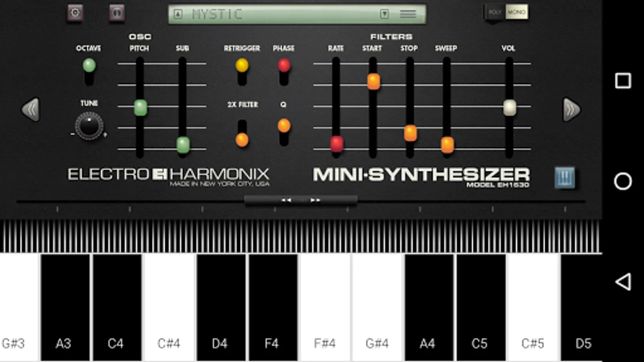Play the F#4 key

(x=325, y=308)
